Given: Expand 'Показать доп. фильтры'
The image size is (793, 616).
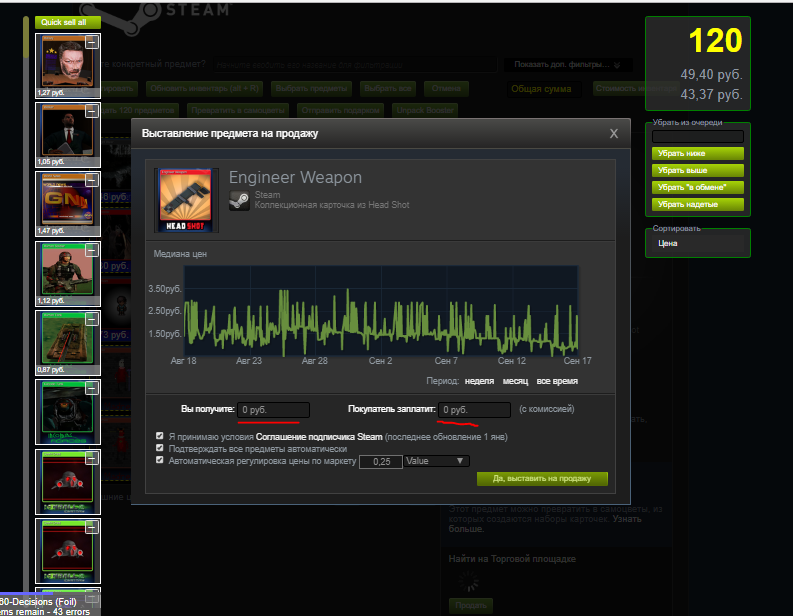Looking at the screenshot, I should click(x=566, y=65).
